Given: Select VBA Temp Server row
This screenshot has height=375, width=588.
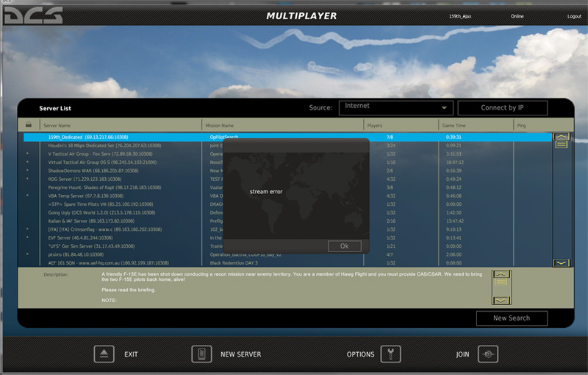Looking at the screenshot, I should click(x=287, y=196).
